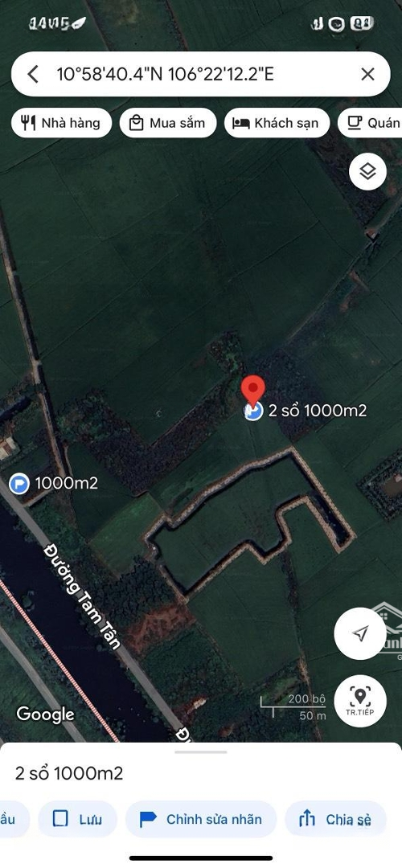Choose the Khách sạn hotels chip
This screenshot has width=402, height=868.
pyautogui.click(x=277, y=123)
